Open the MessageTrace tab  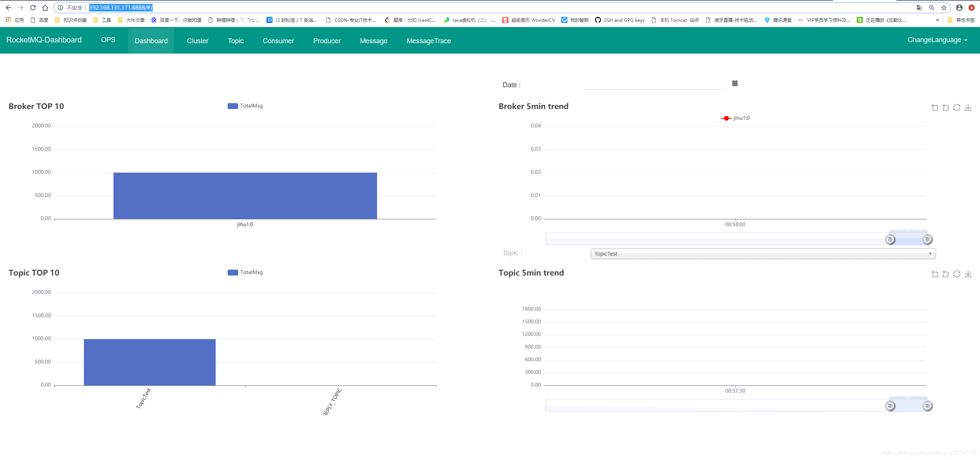(x=428, y=41)
